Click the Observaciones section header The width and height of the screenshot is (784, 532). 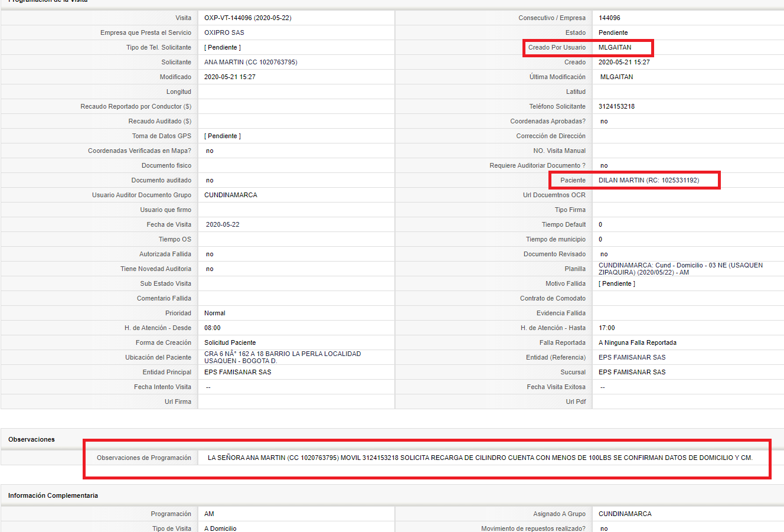(x=31, y=439)
